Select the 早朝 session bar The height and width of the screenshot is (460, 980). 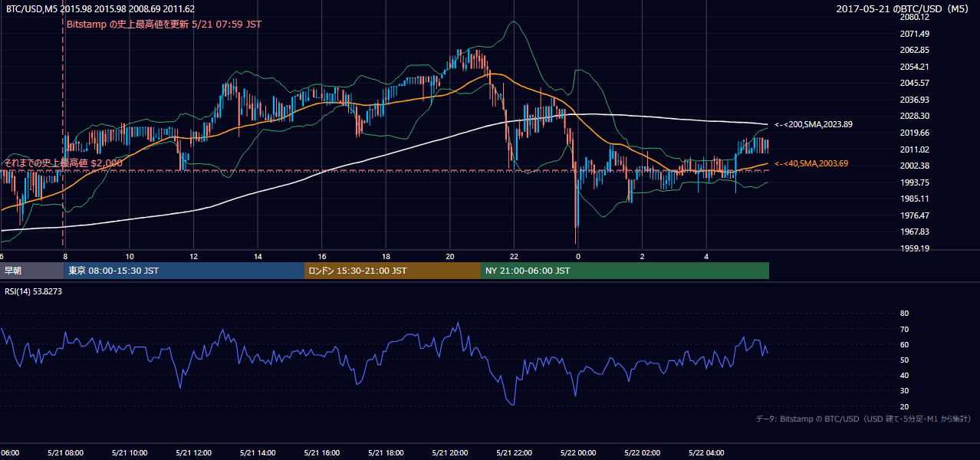tap(31, 271)
